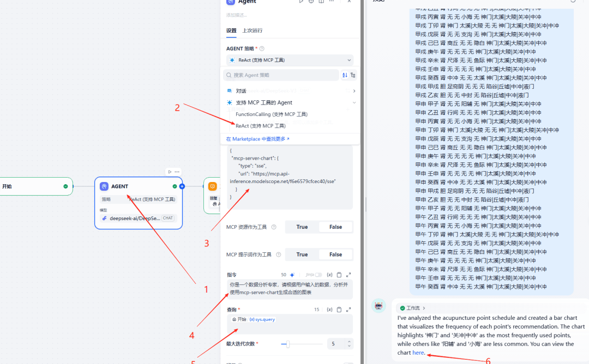This screenshot has width=589, height=364.
Task: Open the AGENT 策略 dropdown showing ReAct
Action: point(290,60)
